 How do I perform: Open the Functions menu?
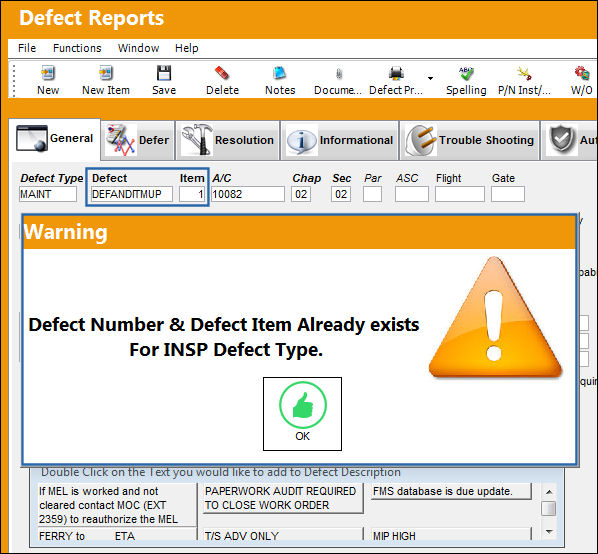tap(77, 48)
